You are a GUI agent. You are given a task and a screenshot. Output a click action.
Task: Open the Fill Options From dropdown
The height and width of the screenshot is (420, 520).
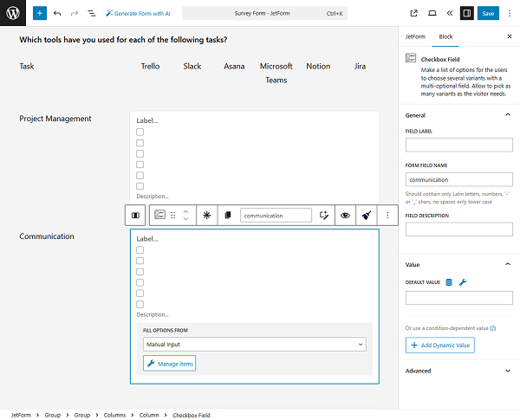[x=255, y=344]
